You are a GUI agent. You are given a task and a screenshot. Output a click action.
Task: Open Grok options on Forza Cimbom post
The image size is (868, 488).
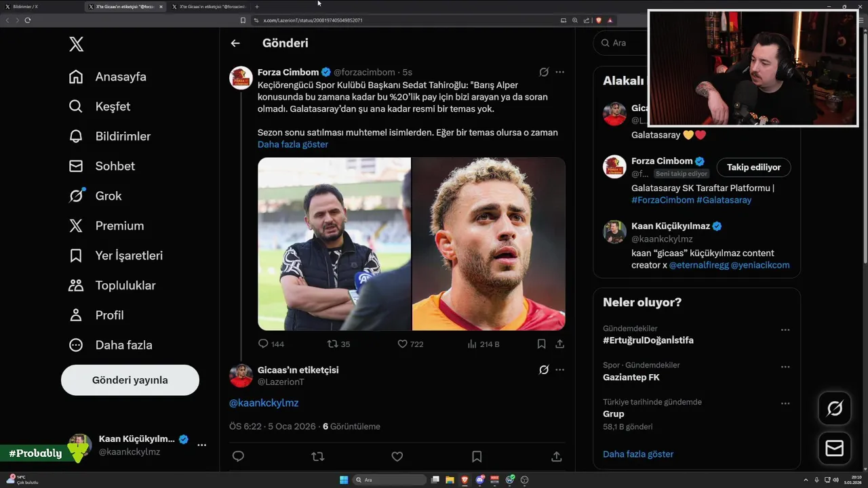click(544, 72)
